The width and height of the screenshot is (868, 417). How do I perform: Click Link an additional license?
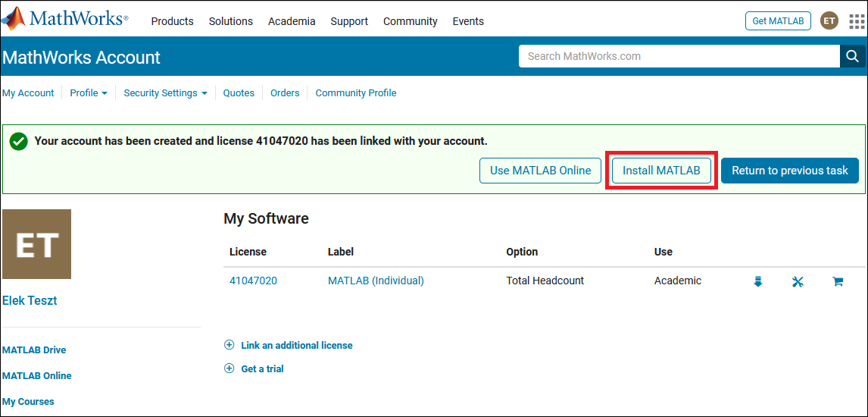click(296, 345)
